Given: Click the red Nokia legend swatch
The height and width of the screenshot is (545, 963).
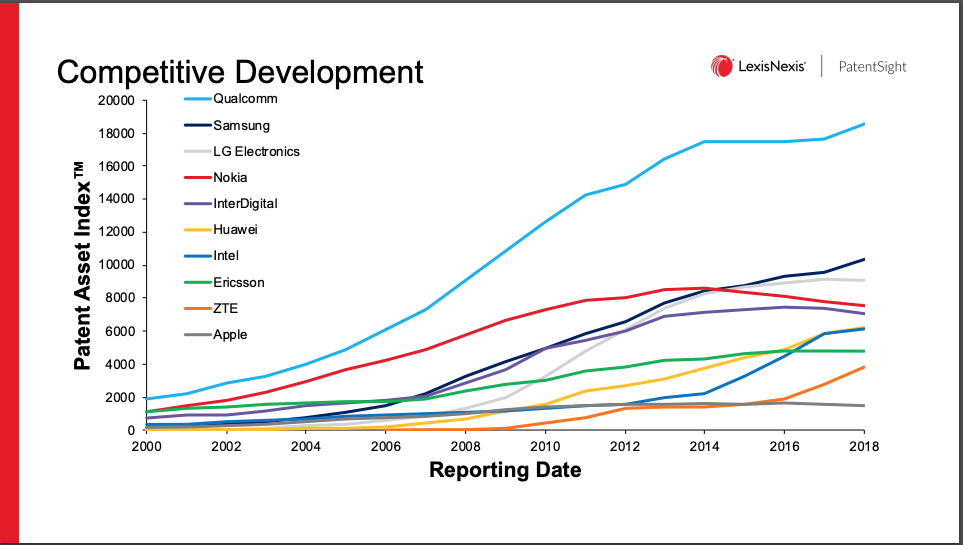Looking at the screenshot, I should tap(197, 178).
